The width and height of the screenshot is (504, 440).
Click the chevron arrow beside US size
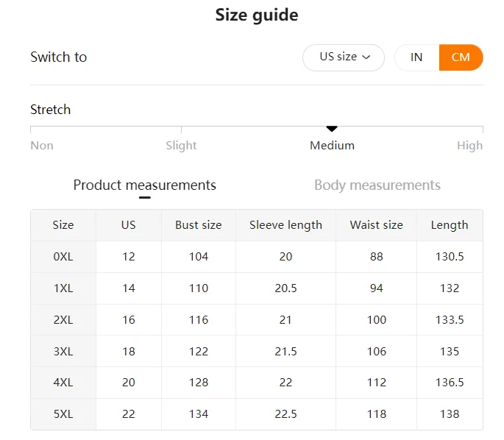point(366,57)
